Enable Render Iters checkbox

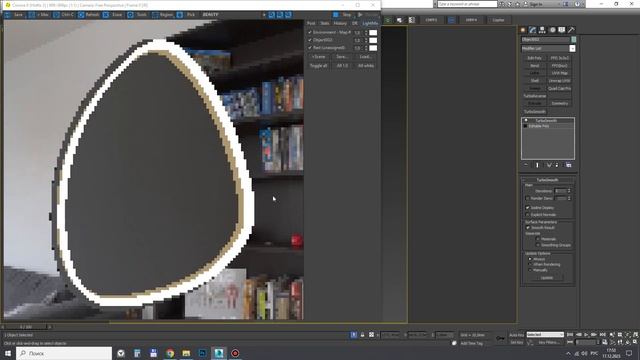(x=527, y=198)
